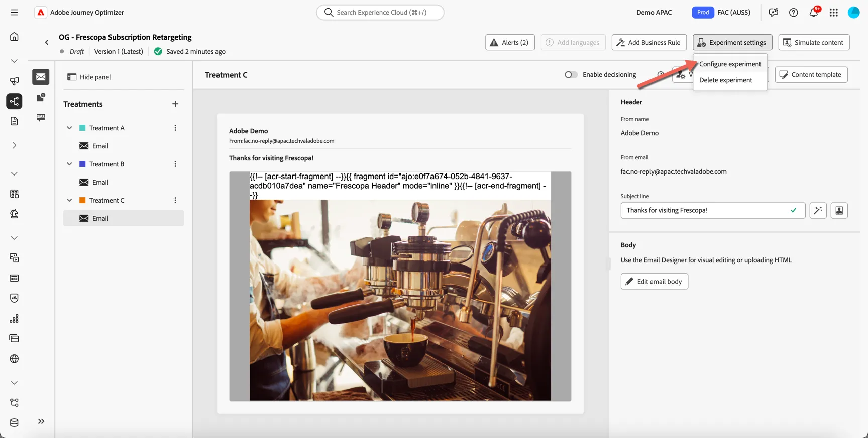This screenshot has height=438, width=868.
Task: Click the Prod sandbox badge
Action: click(703, 13)
